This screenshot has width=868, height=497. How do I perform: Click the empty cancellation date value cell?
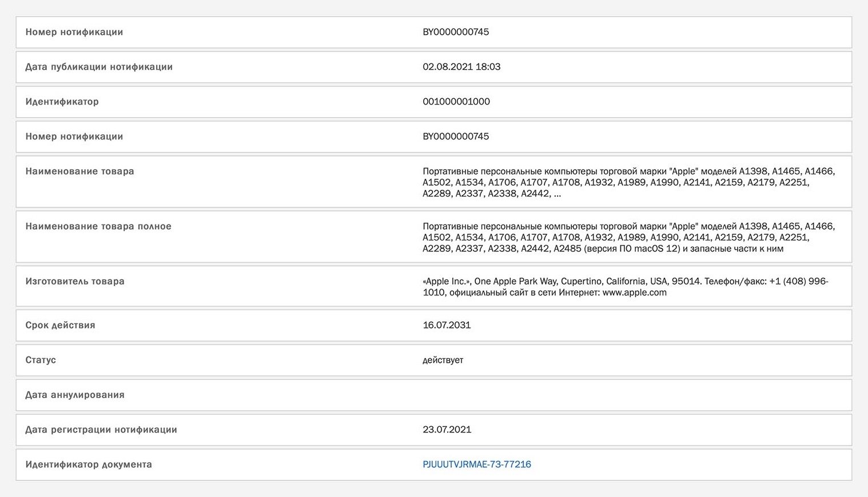pyautogui.click(x=629, y=395)
